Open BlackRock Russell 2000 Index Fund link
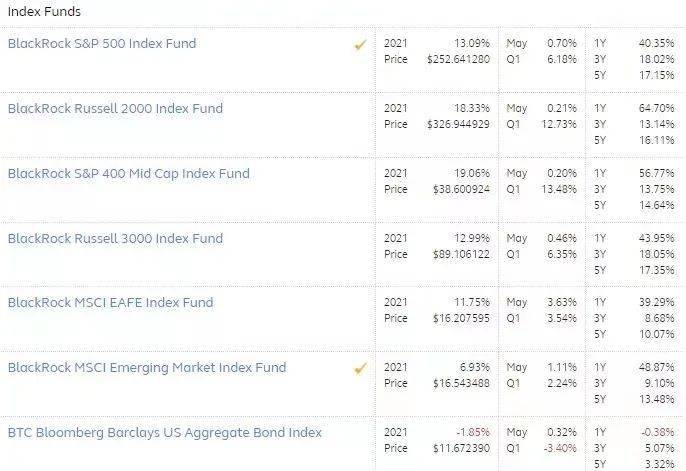686x471 pixels. tap(116, 108)
